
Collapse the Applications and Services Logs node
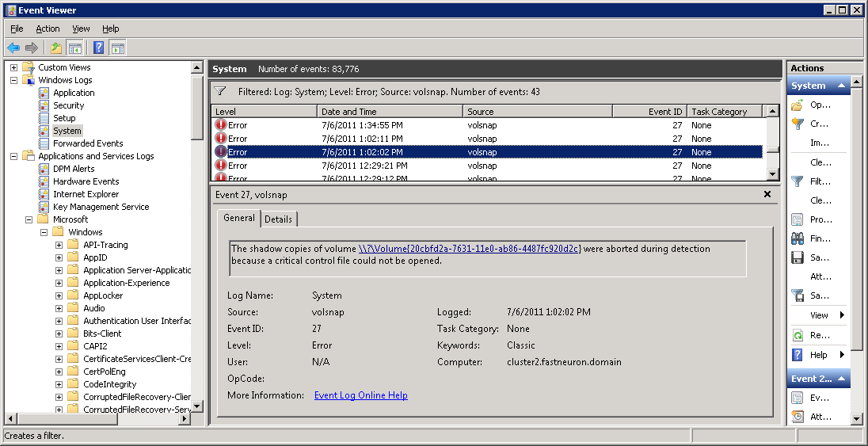coord(13,156)
